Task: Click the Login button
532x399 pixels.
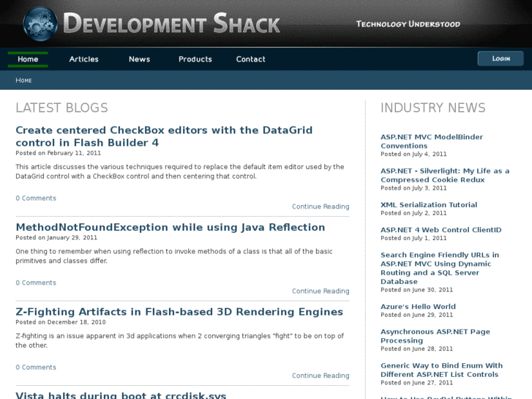Action: [501, 59]
